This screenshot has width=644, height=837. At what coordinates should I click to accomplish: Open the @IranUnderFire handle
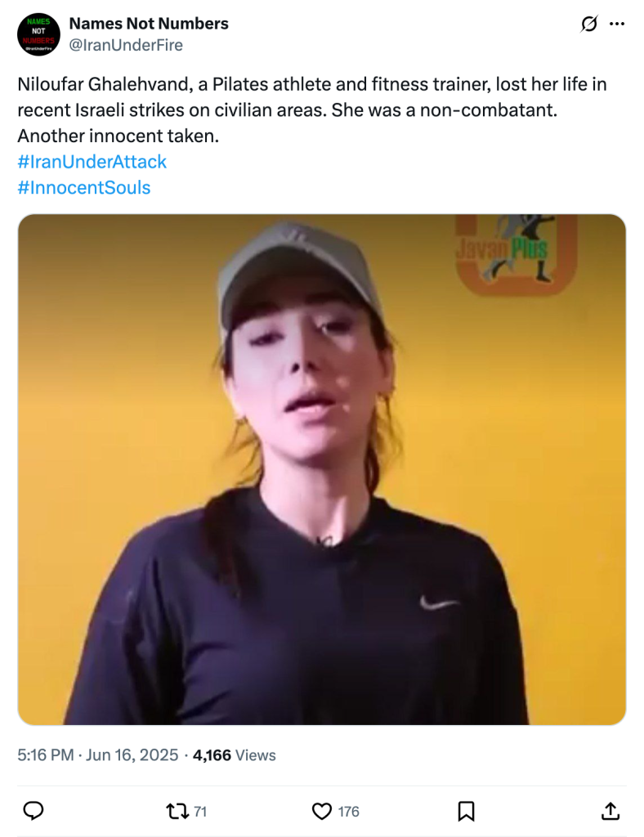pyautogui.click(x=126, y=45)
